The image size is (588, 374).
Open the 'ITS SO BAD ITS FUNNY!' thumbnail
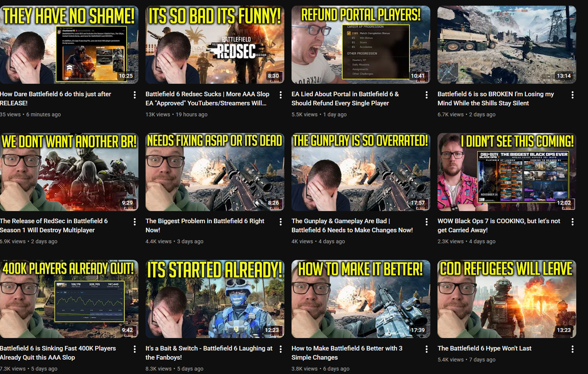point(215,45)
